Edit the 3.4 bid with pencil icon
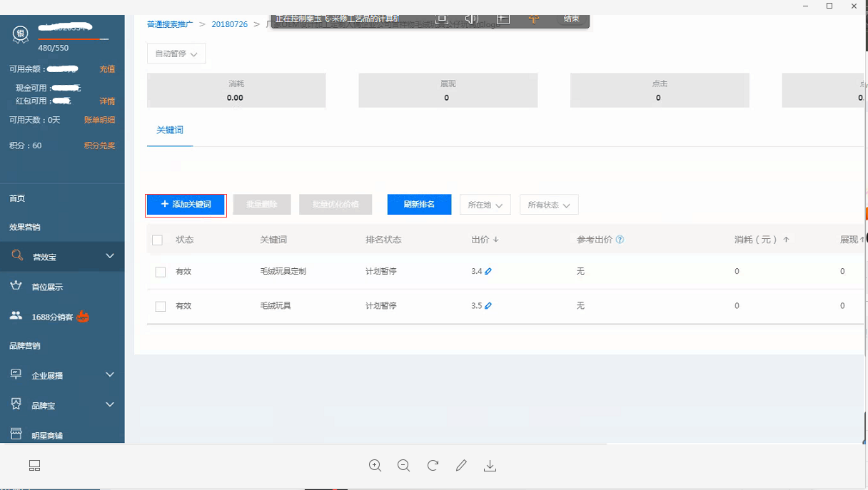 pyautogui.click(x=488, y=272)
